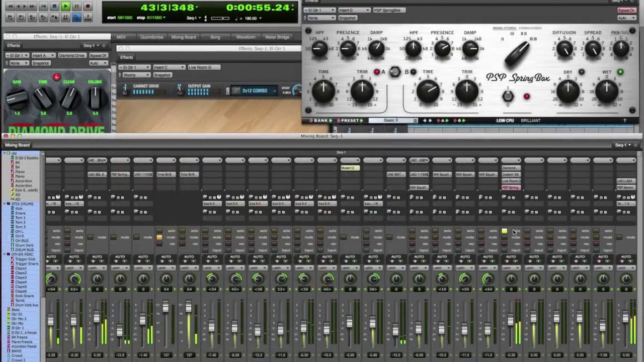Toggle the pink Bypass On button
This screenshot has height=362, width=644.
[x=626, y=10]
